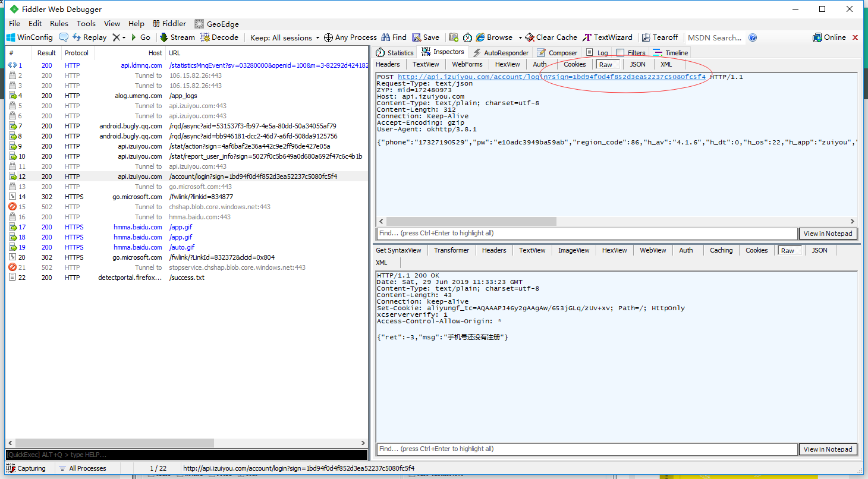
Task: Click blocked icon of session 15
Action: (x=12, y=207)
